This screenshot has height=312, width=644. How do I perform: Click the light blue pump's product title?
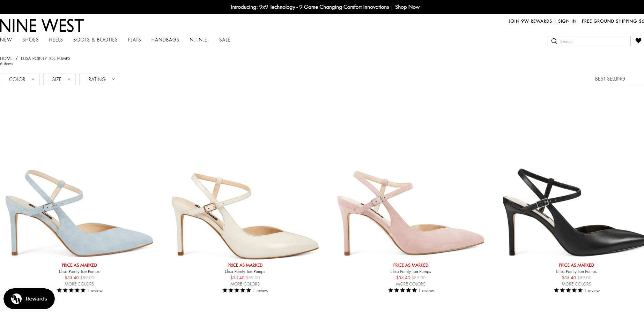tap(79, 272)
